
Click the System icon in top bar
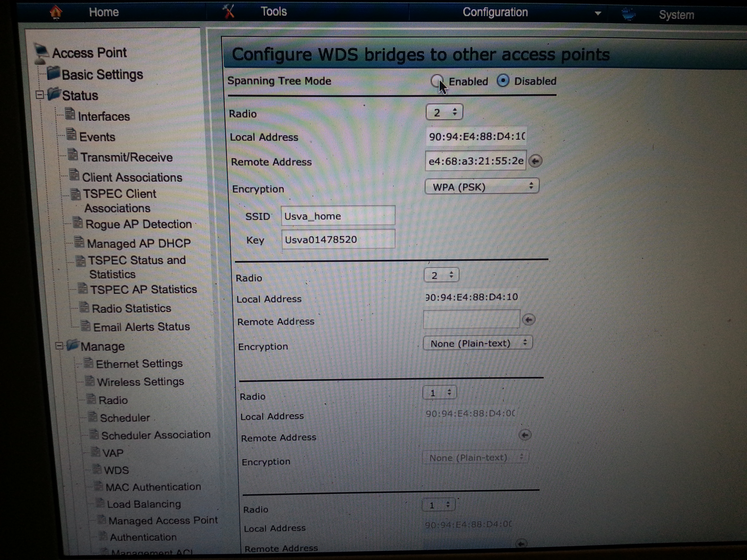pos(628,14)
